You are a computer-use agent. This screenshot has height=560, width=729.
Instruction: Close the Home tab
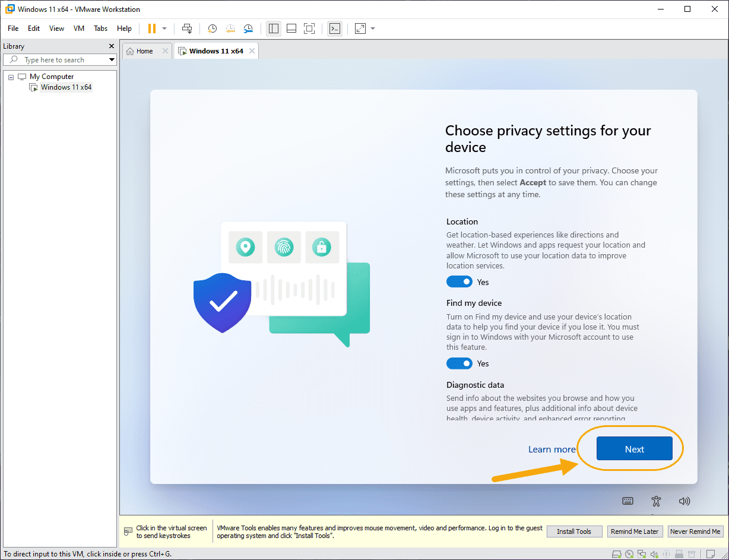[166, 51]
